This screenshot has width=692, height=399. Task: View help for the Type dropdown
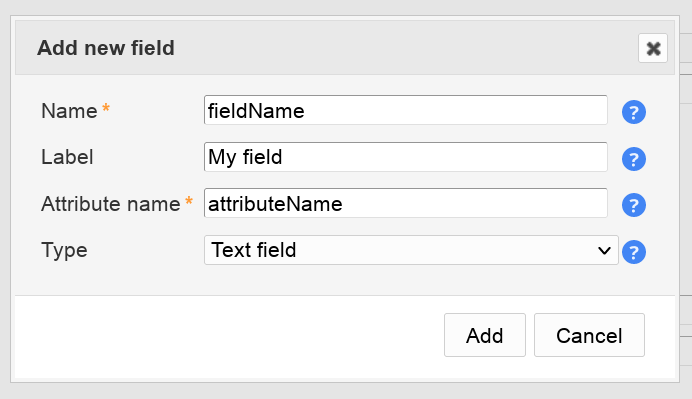(634, 252)
